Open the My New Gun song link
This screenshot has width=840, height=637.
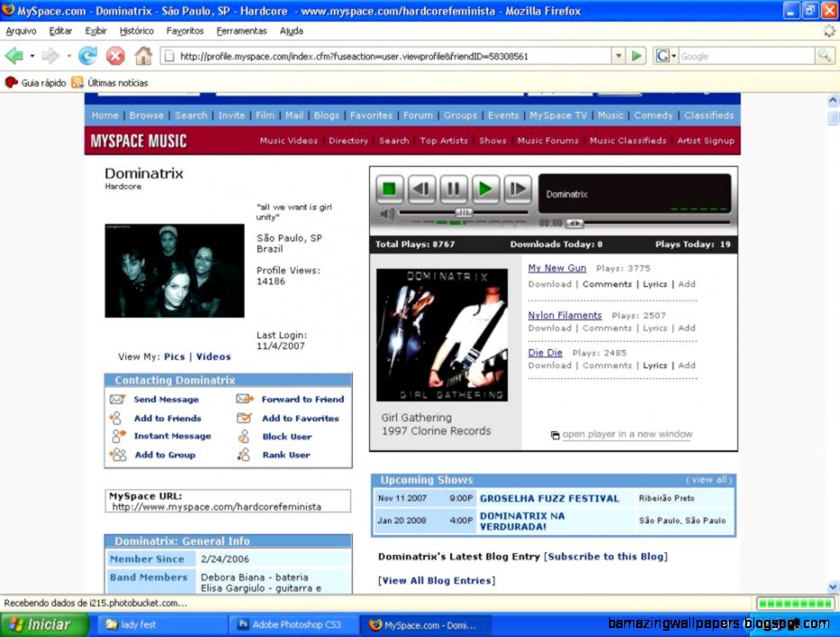tap(557, 268)
